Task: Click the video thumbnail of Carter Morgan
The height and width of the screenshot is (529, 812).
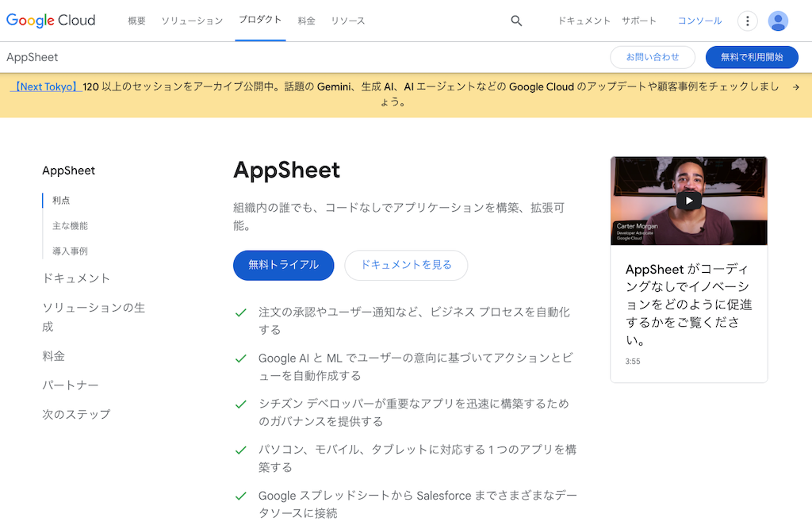Action: coord(688,201)
